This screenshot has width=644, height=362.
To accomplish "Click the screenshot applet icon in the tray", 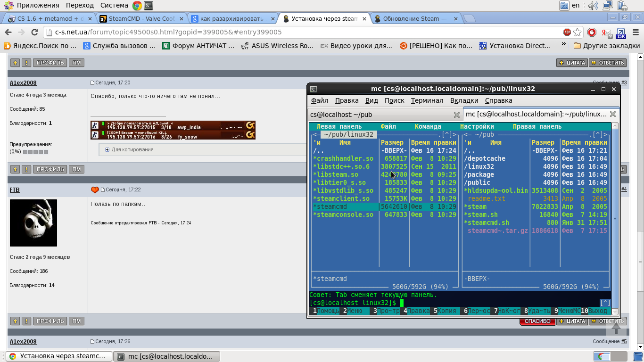I will coord(564,6).
